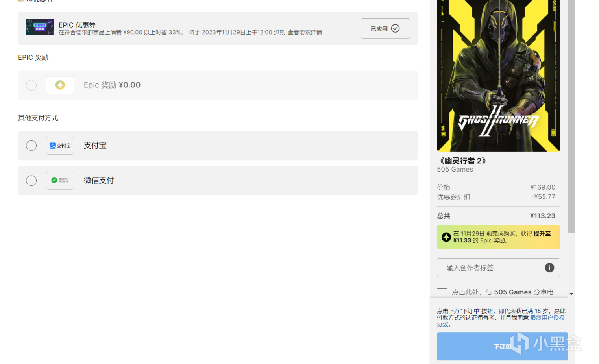Click the ¥113.23 total amount
This screenshot has height=364, width=599.
(543, 216)
